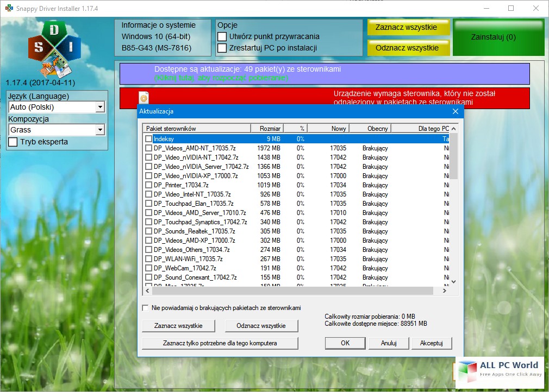The height and width of the screenshot is (392, 549).
Task: Click B85-G43 (MS-7816) motherboard text
Action: (157, 48)
